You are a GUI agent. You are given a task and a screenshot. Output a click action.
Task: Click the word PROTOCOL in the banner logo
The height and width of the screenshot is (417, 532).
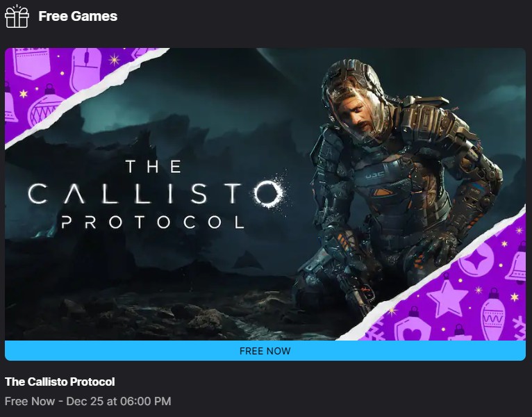click(x=153, y=222)
